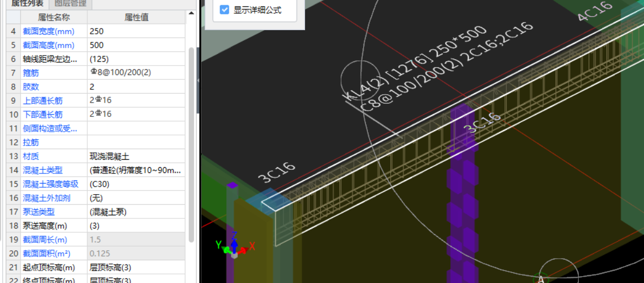Uncheck the 显示详细公式 checkbox
This screenshot has height=283, width=644.
pos(225,10)
